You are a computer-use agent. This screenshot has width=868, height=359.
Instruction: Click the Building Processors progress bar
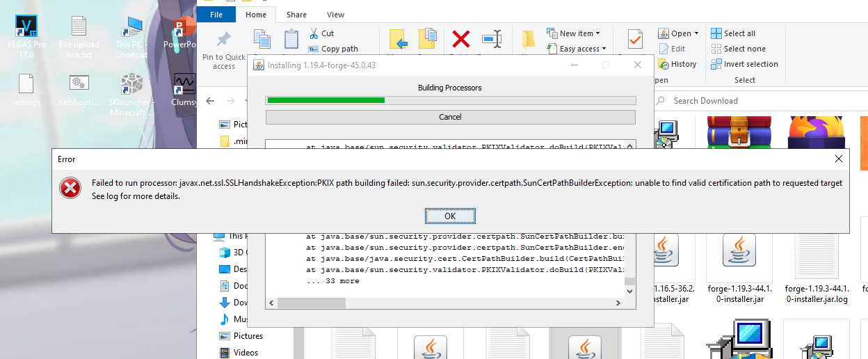(450, 100)
